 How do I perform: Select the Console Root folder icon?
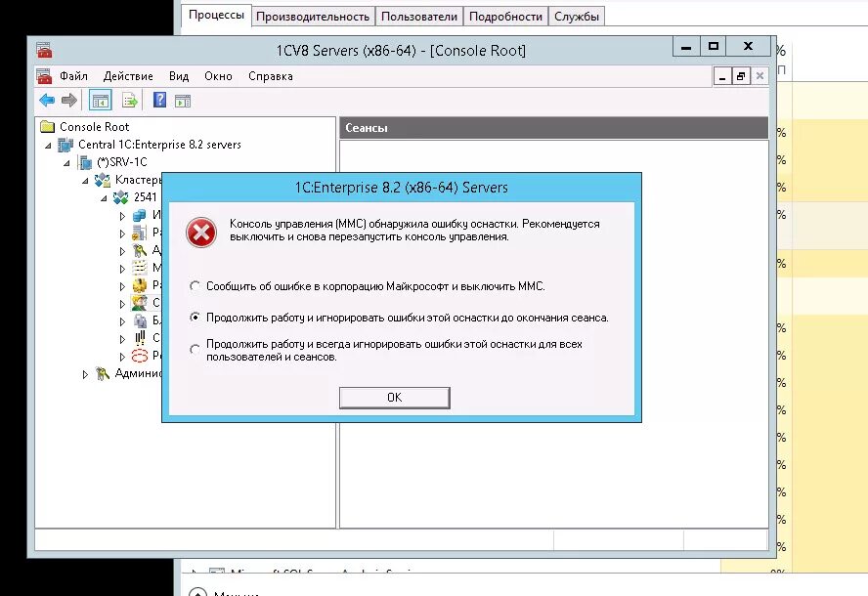(48, 127)
